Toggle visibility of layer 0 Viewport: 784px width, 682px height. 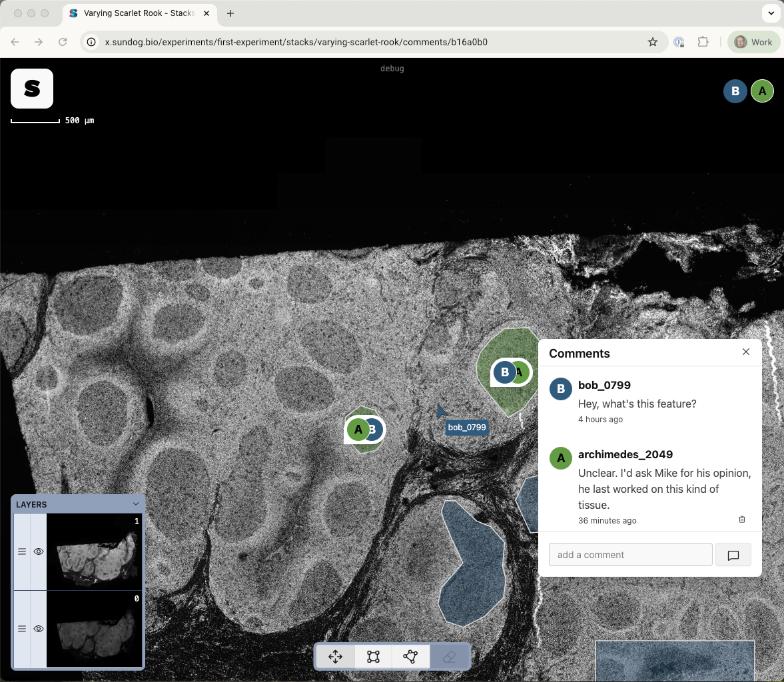[x=39, y=629]
